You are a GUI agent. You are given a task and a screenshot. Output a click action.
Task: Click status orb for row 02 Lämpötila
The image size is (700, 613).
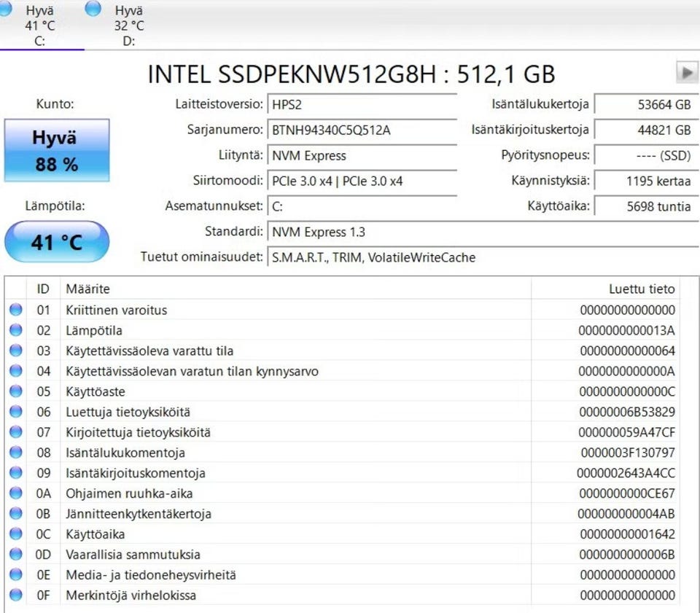15,330
